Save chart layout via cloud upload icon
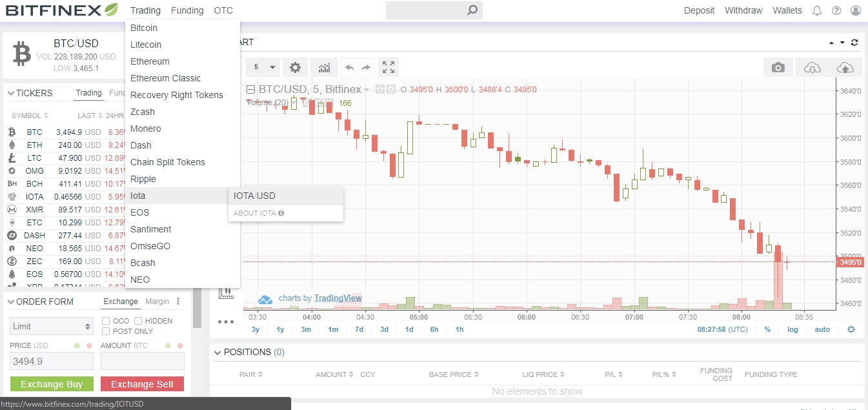The height and width of the screenshot is (410, 868). tap(845, 67)
